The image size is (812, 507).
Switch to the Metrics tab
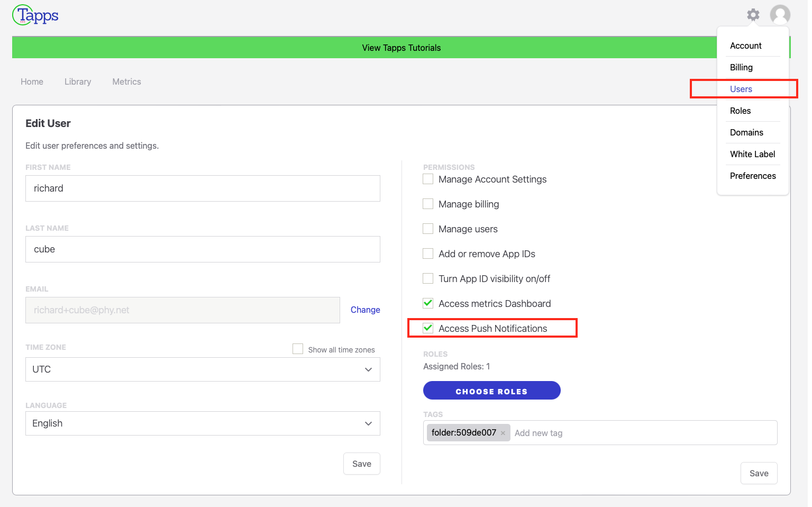pyautogui.click(x=126, y=82)
